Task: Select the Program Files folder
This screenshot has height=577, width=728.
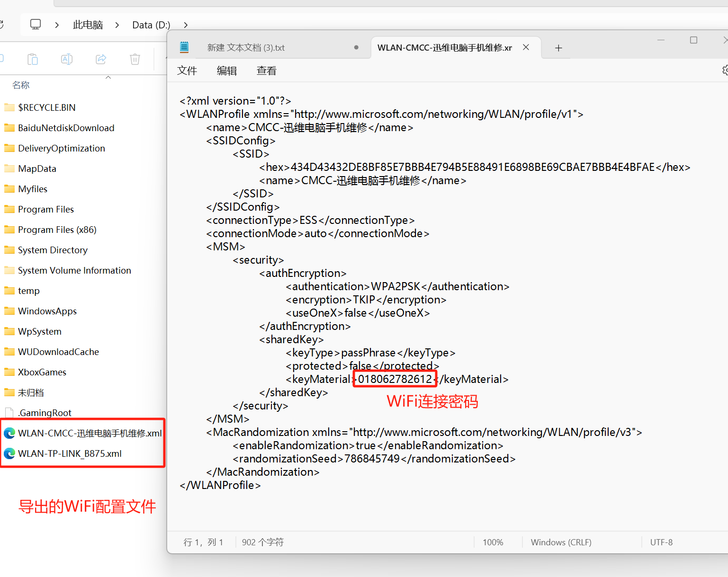Action: [x=46, y=209]
